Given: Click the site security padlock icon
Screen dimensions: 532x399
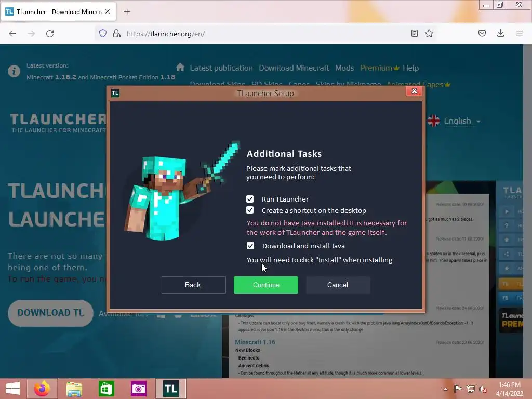Looking at the screenshot, I should click(117, 33).
